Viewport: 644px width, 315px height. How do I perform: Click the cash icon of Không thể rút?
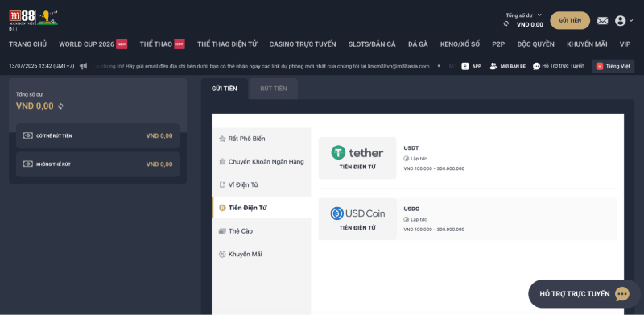pos(28,164)
